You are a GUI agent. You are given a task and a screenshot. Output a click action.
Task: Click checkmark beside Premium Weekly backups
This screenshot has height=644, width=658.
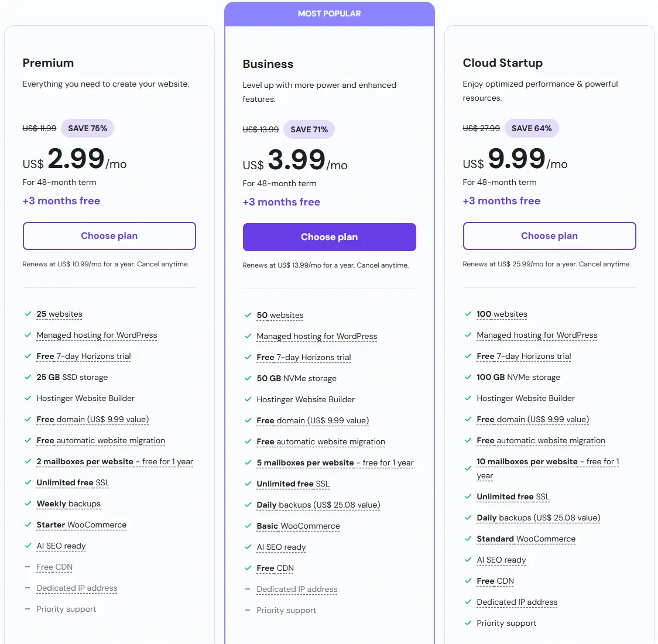tap(28, 503)
